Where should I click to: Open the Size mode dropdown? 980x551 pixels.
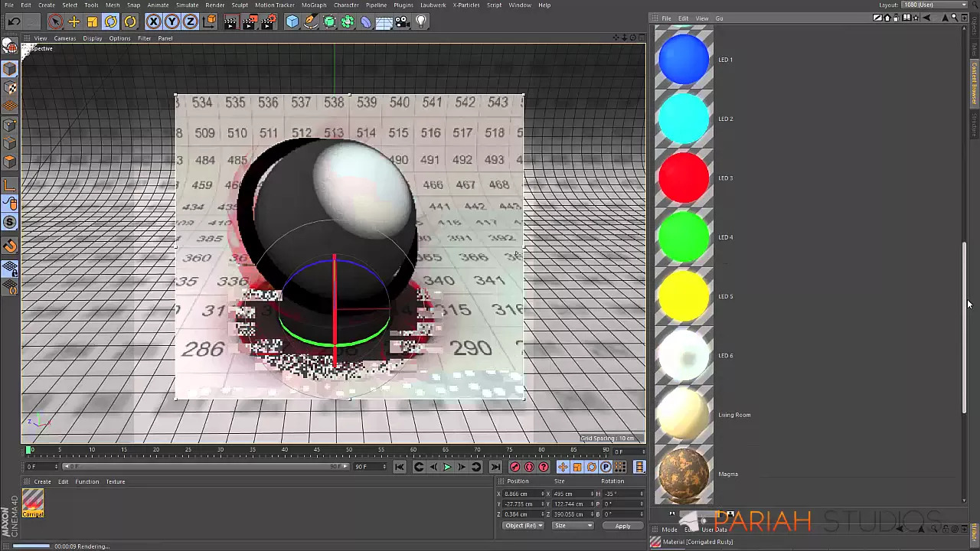coord(572,526)
